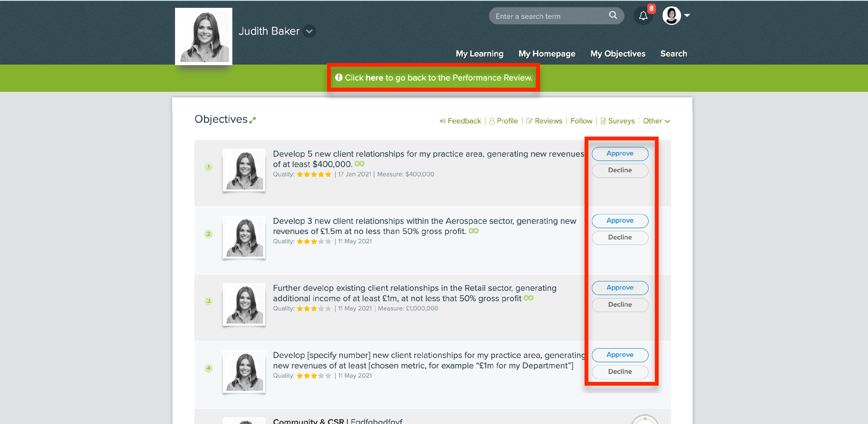The width and height of the screenshot is (868, 424).
Task: Open the Surveys link
Action: point(618,121)
